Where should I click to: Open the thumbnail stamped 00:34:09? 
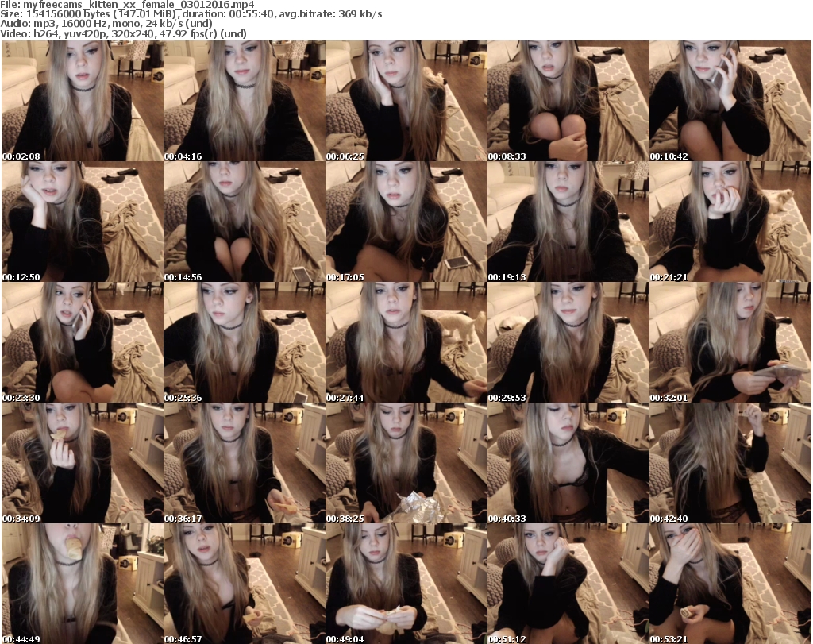pyautogui.click(x=83, y=464)
